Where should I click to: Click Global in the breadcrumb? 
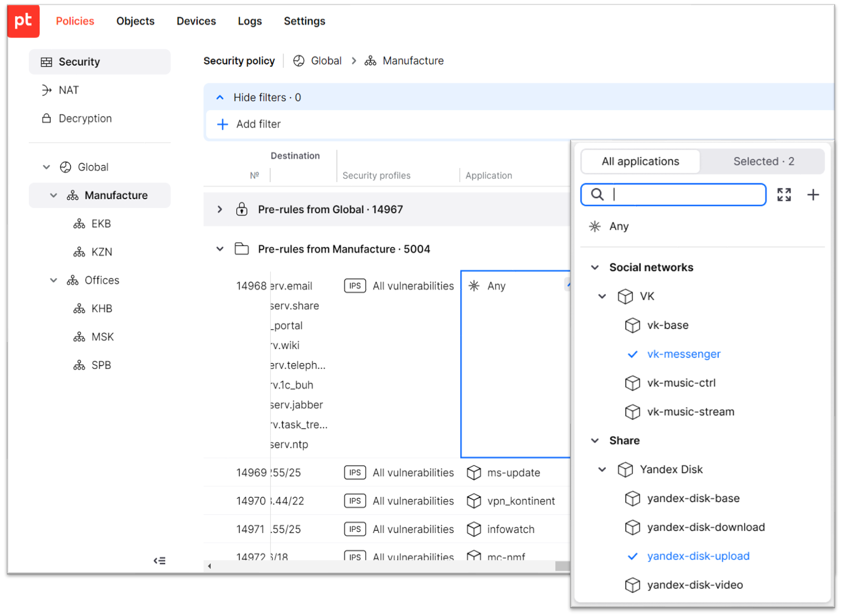(325, 61)
